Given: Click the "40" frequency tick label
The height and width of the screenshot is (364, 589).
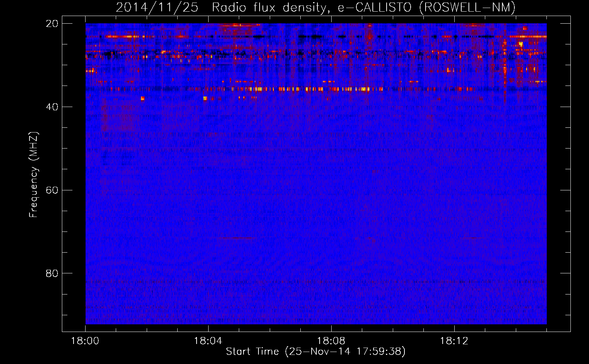Looking at the screenshot, I should pyautogui.click(x=52, y=107).
